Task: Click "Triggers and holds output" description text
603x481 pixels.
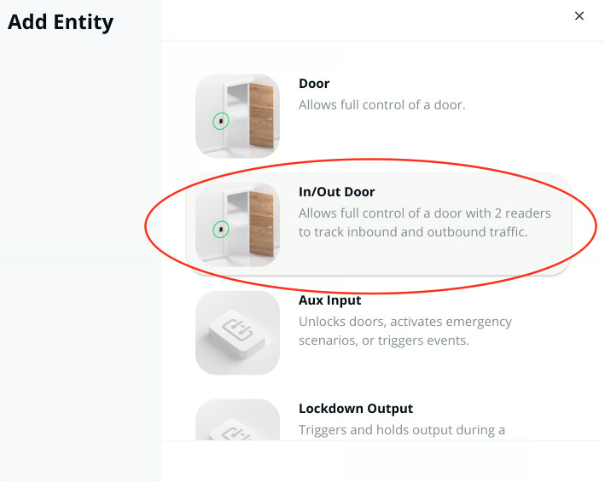Action: tap(401, 430)
